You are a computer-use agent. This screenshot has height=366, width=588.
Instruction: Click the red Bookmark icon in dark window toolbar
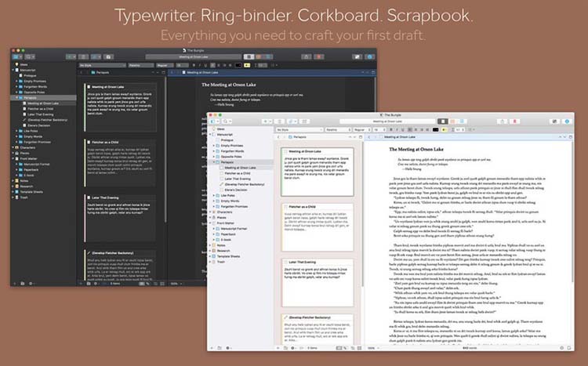pyautogui.click(x=319, y=56)
